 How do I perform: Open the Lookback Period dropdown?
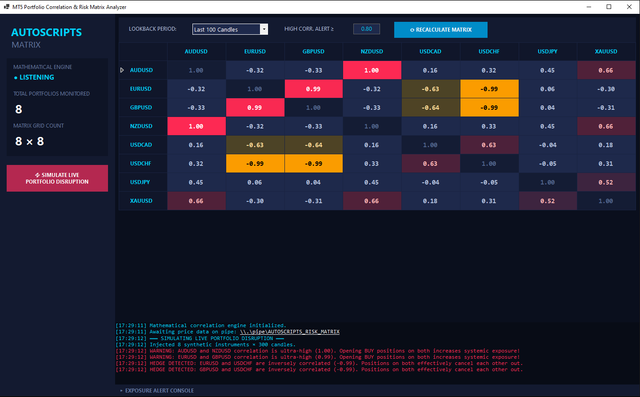tap(230, 29)
